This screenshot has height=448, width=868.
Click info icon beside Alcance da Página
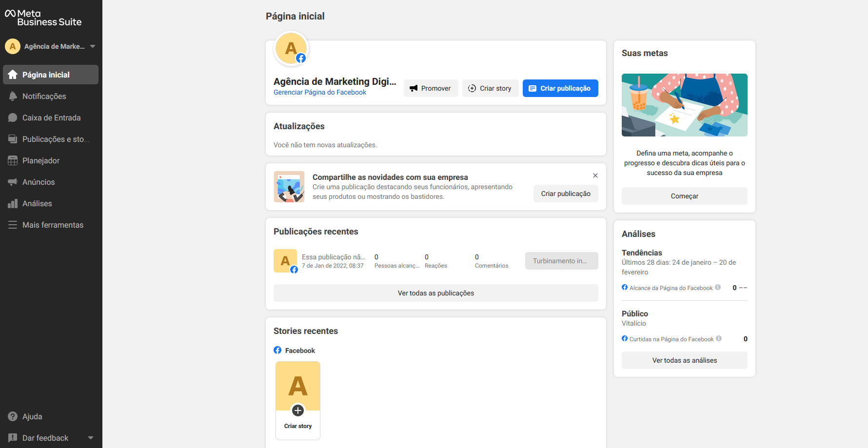718,288
